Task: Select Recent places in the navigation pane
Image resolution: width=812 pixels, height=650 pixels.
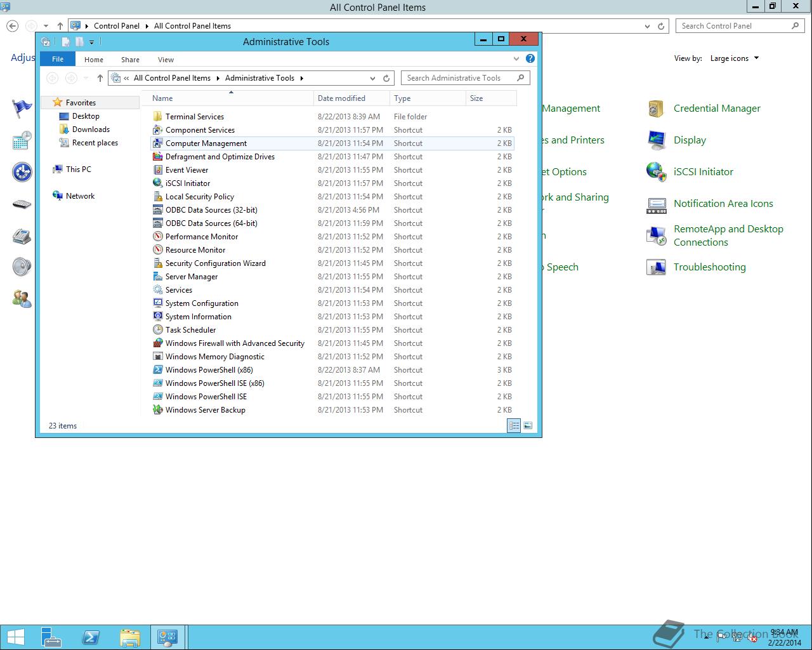Action: tap(95, 143)
